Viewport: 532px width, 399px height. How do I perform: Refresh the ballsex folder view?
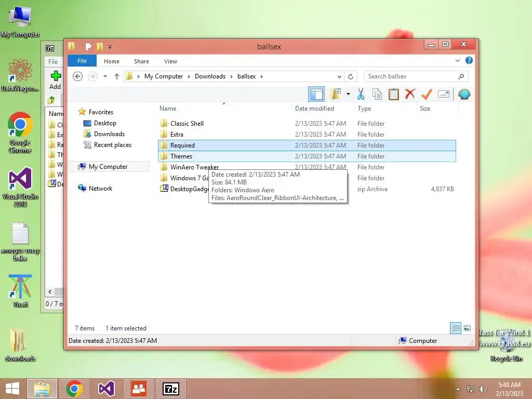click(351, 77)
